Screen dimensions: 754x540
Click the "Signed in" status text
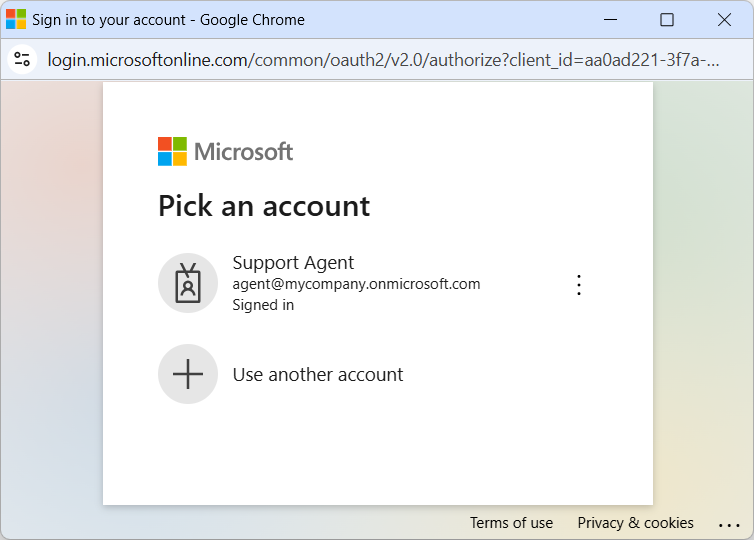tap(263, 305)
